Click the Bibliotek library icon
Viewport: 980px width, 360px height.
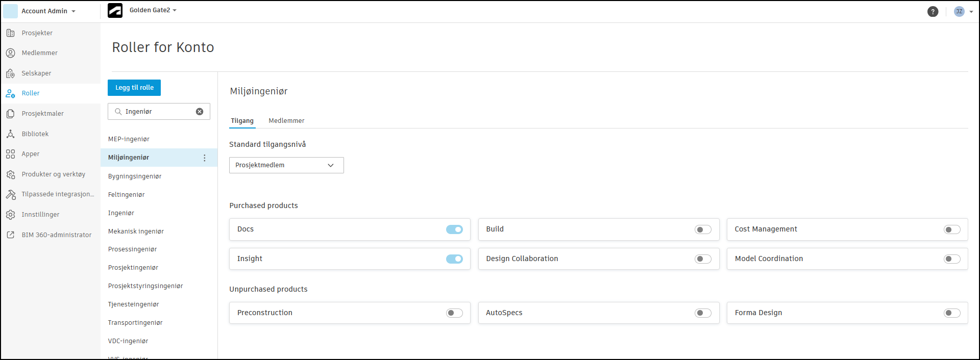(x=11, y=134)
